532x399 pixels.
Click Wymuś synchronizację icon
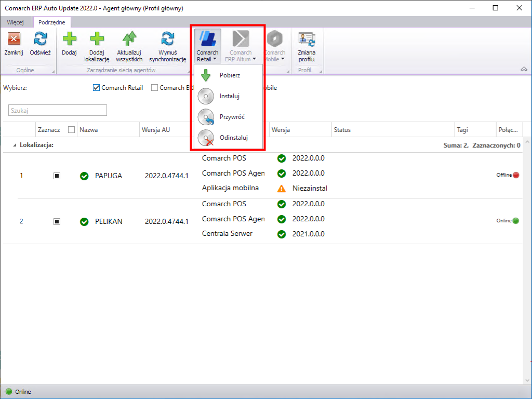(168, 38)
